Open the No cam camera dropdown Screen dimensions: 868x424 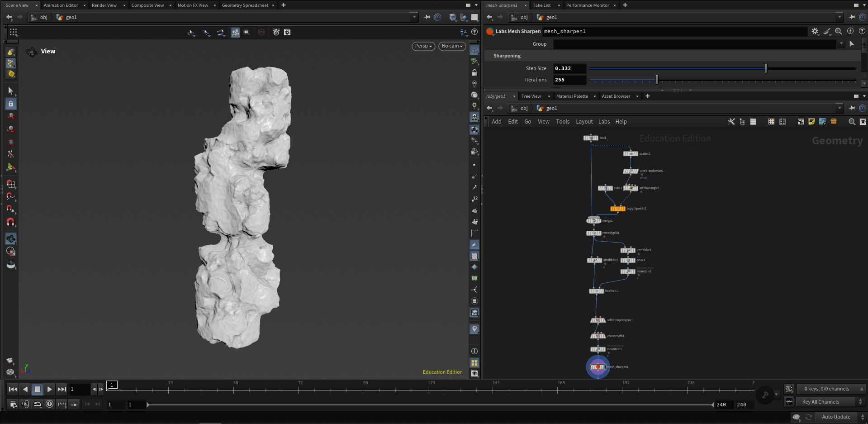pos(452,46)
